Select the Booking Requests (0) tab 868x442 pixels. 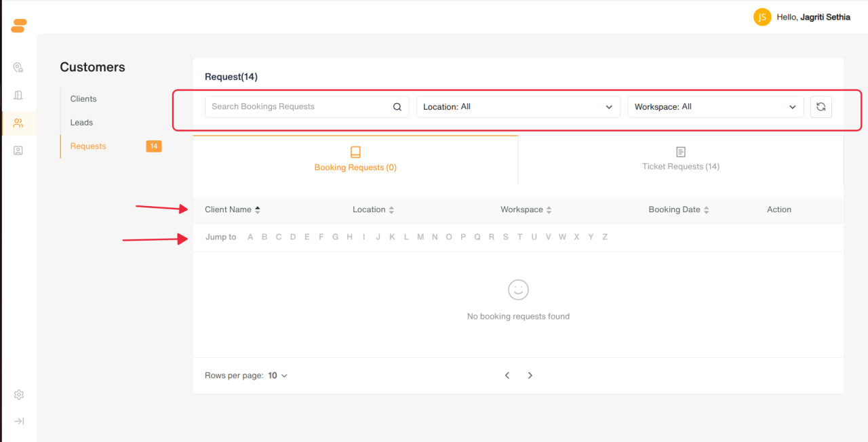pos(355,159)
